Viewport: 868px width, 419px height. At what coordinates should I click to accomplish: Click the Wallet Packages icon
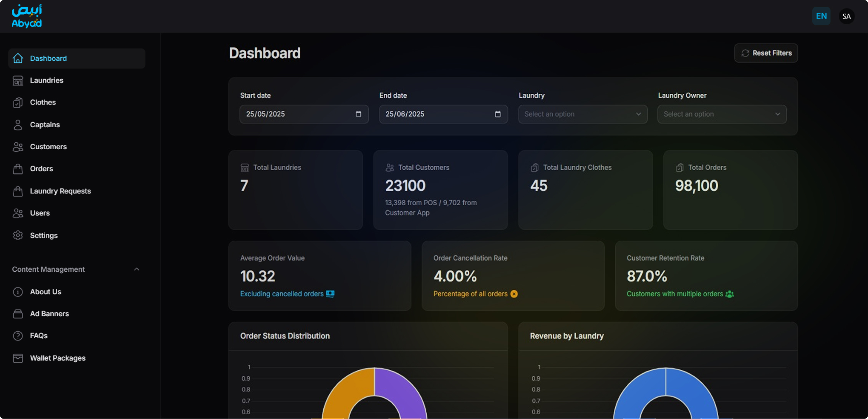tap(18, 358)
